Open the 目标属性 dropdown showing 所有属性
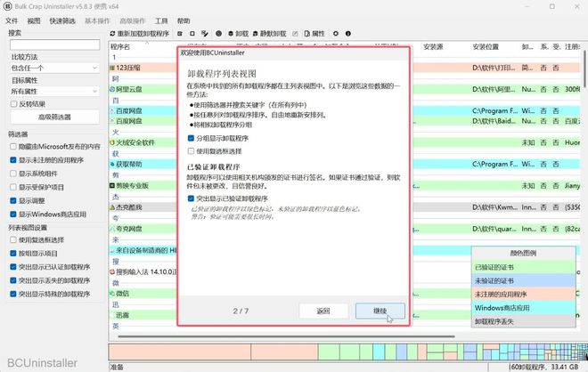 click(54, 92)
